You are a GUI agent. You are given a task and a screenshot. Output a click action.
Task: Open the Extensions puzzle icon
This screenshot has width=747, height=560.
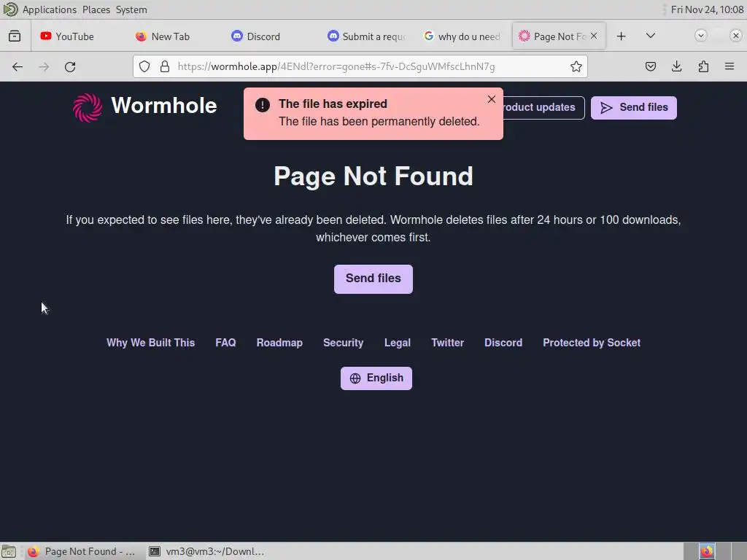pyautogui.click(x=703, y=66)
